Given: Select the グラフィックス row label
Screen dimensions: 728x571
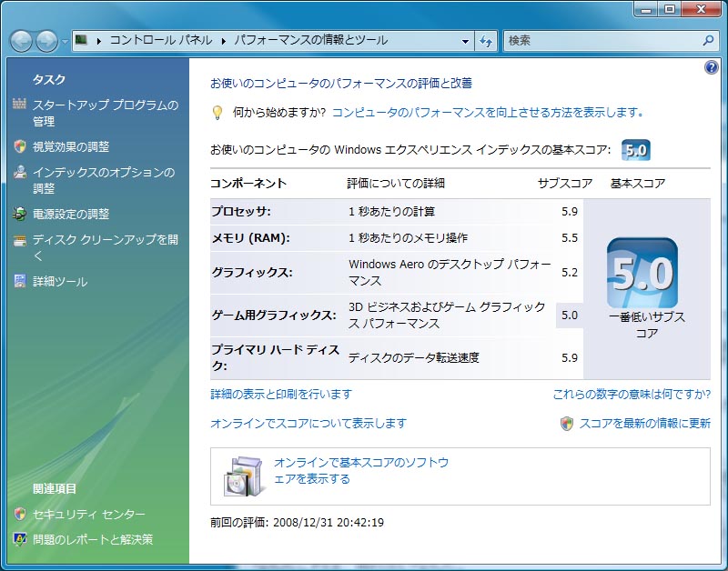Looking at the screenshot, I should click(x=252, y=272).
